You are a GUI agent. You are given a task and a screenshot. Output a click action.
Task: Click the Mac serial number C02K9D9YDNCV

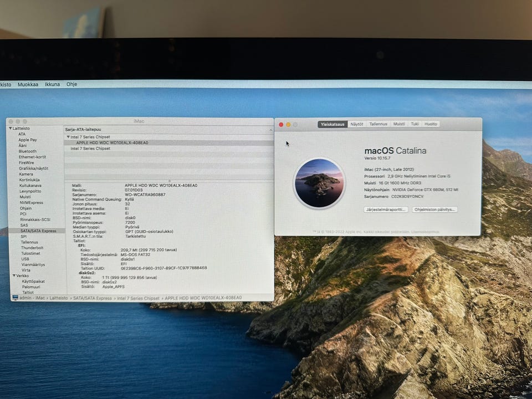[x=407, y=196]
